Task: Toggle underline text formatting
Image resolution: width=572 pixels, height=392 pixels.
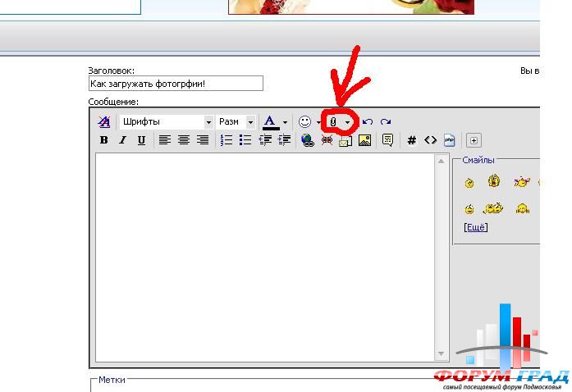Action: tap(141, 140)
